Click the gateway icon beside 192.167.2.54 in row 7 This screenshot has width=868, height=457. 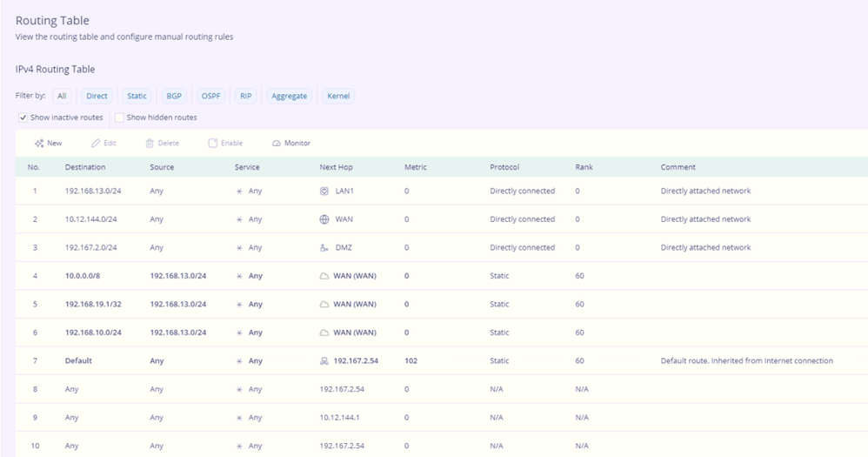(324, 360)
